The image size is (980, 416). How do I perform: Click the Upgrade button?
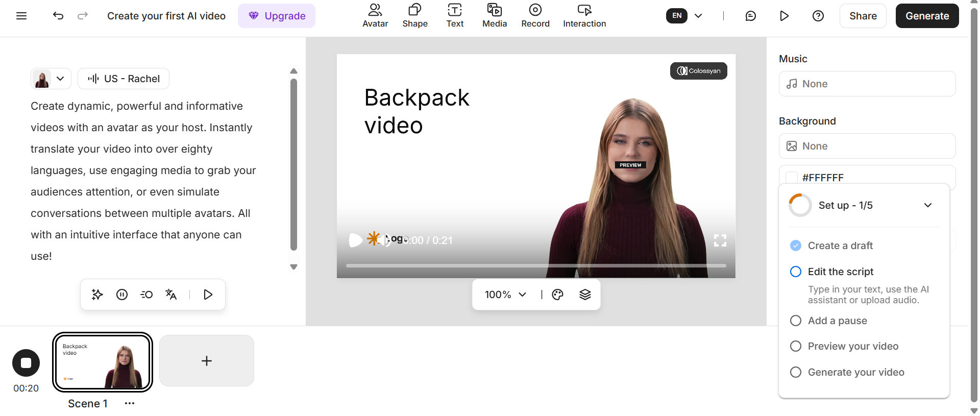(277, 16)
